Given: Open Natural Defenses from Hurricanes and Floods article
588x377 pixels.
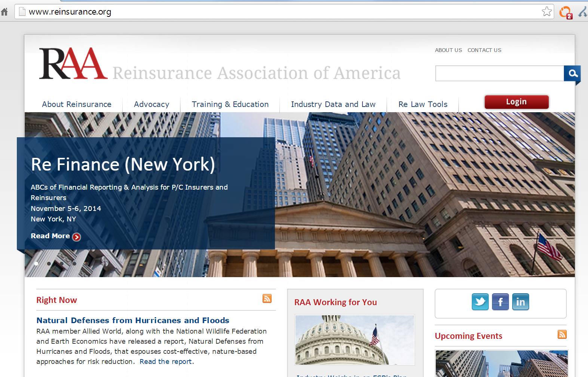Looking at the screenshot, I should tap(133, 321).
